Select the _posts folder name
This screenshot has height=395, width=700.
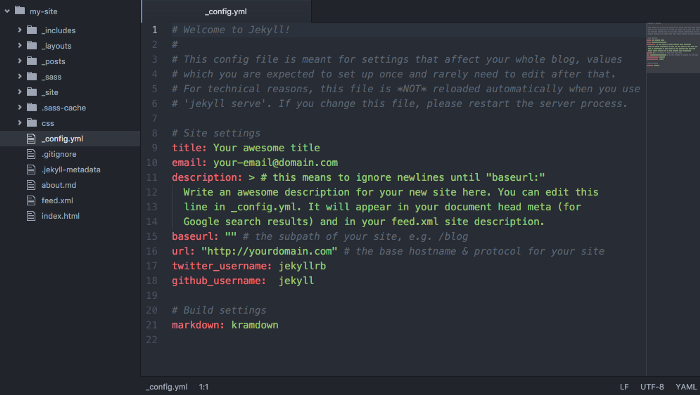(x=53, y=61)
